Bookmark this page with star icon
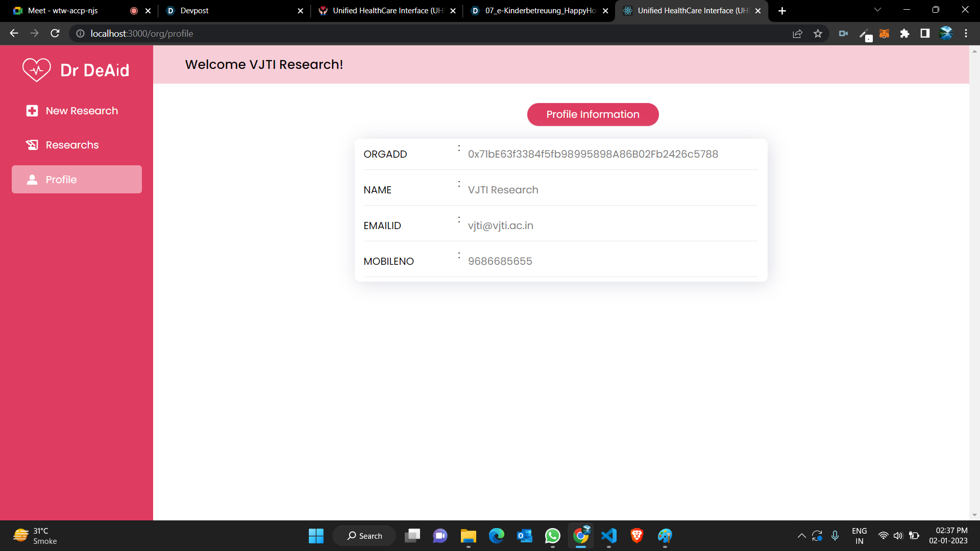The height and width of the screenshot is (551, 980). coord(818,34)
